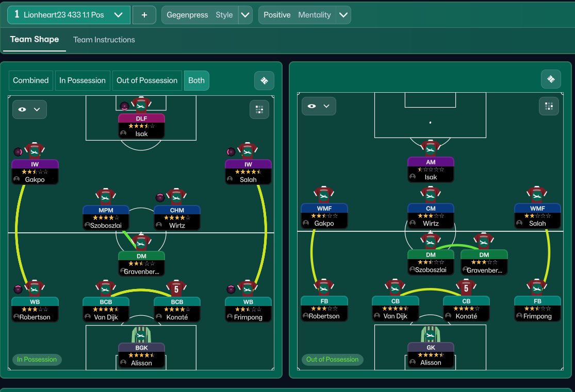Select Isak's DLF role card

point(141,126)
